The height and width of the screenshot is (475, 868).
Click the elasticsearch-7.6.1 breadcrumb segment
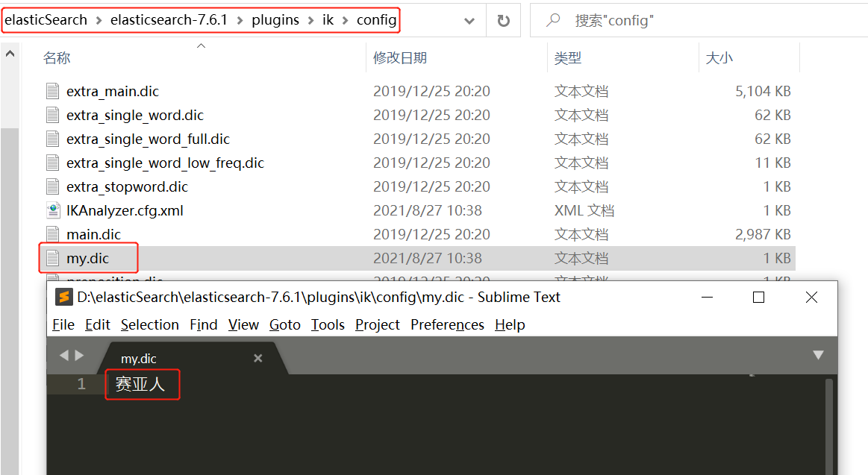click(x=169, y=20)
